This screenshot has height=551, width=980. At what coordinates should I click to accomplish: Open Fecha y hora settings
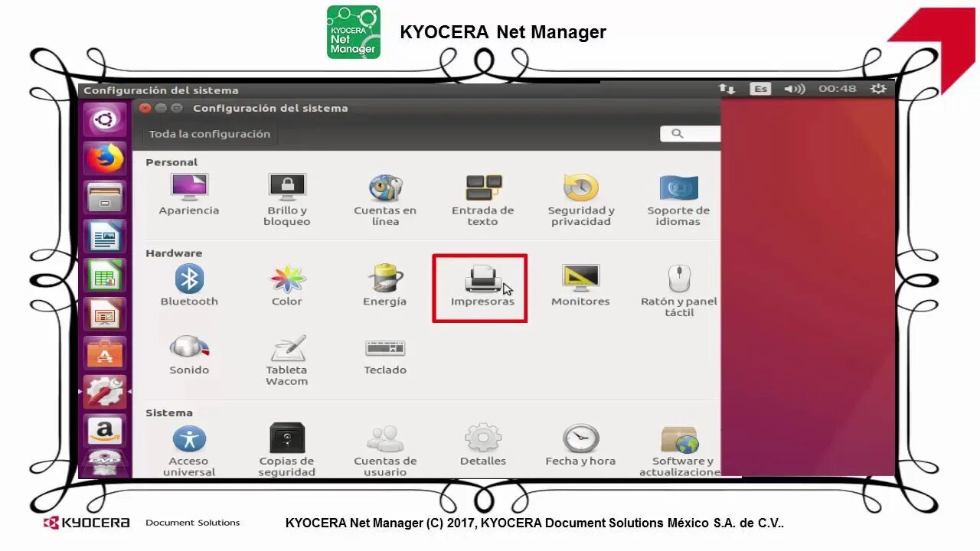(x=581, y=445)
